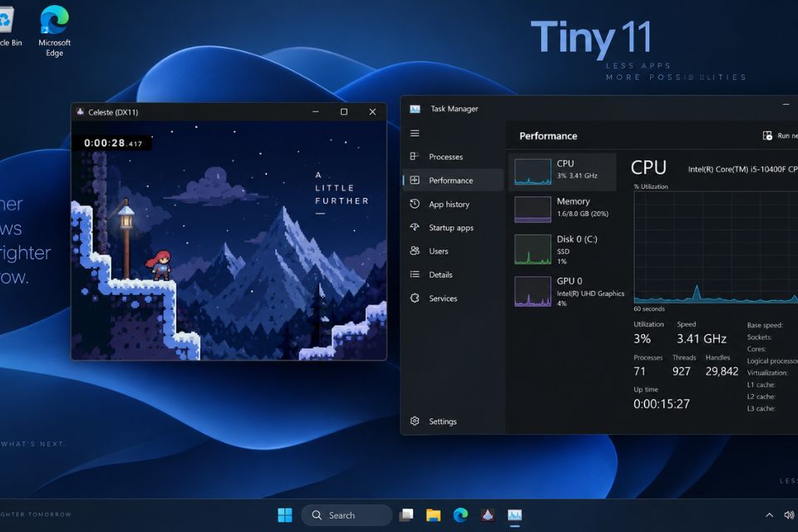Click the 1.6/8.0 GB (20%) memory text
798x532 pixels.
point(583,214)
